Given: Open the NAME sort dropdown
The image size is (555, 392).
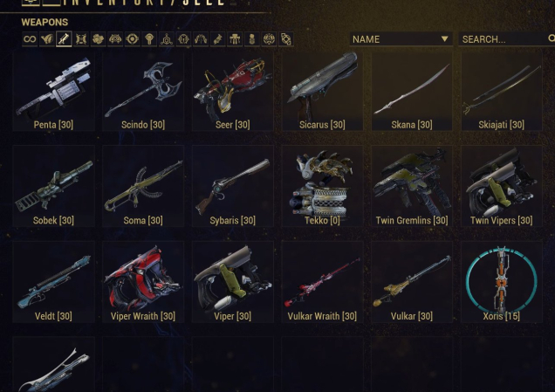Looking at the screenshot, I should point(401,39).
